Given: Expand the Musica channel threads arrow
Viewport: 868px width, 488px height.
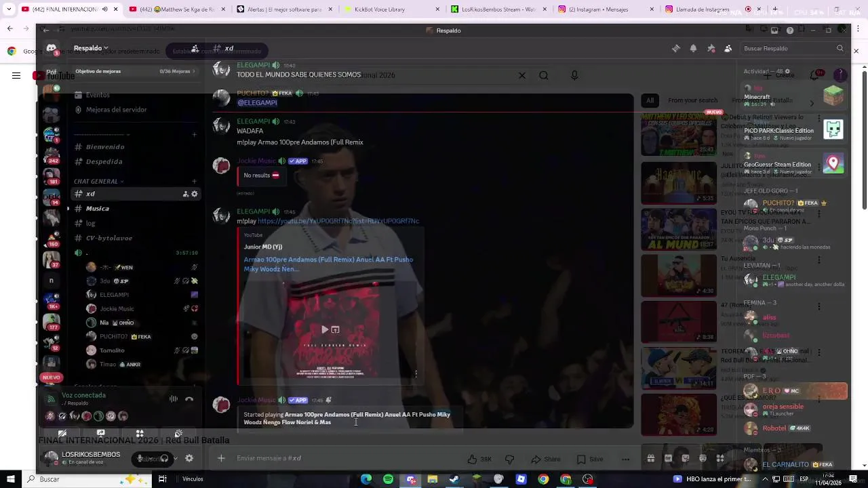Looking at the screenshot, I should (68, 208).
